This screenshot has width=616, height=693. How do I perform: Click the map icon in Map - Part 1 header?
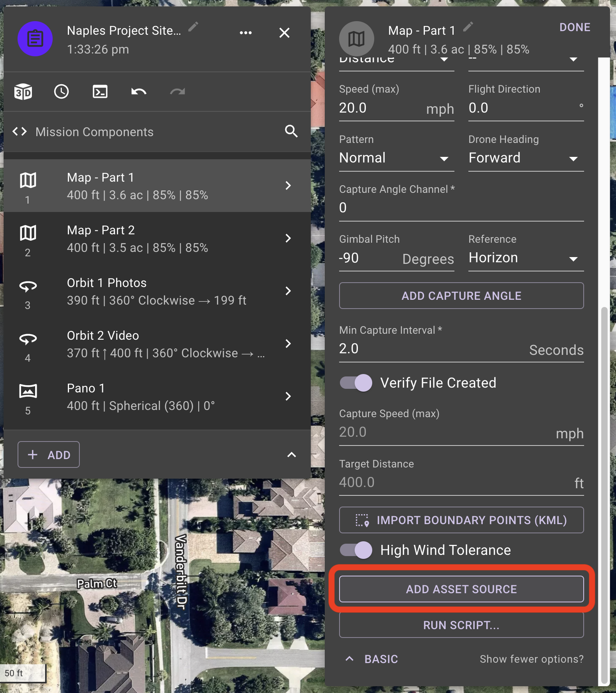(357, 39)
